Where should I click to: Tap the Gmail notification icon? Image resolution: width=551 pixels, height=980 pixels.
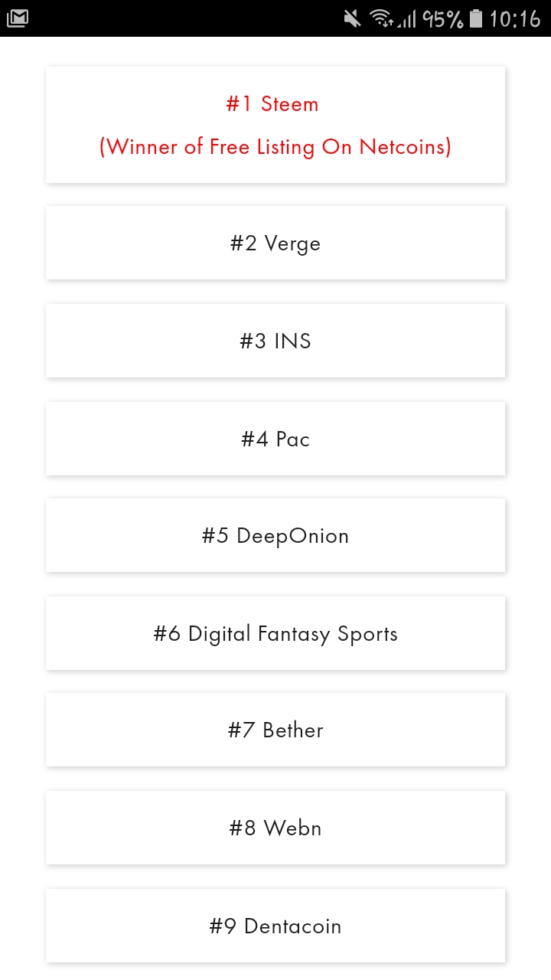(x=18, y=18)
